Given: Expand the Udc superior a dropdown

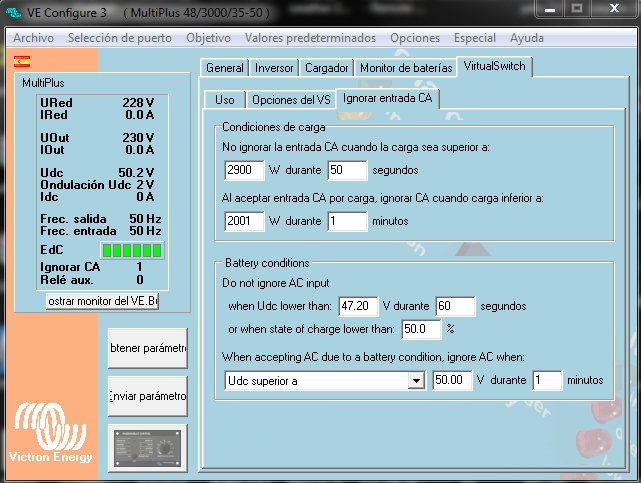Looking at the screenshot, I should (x=416, y=381).
